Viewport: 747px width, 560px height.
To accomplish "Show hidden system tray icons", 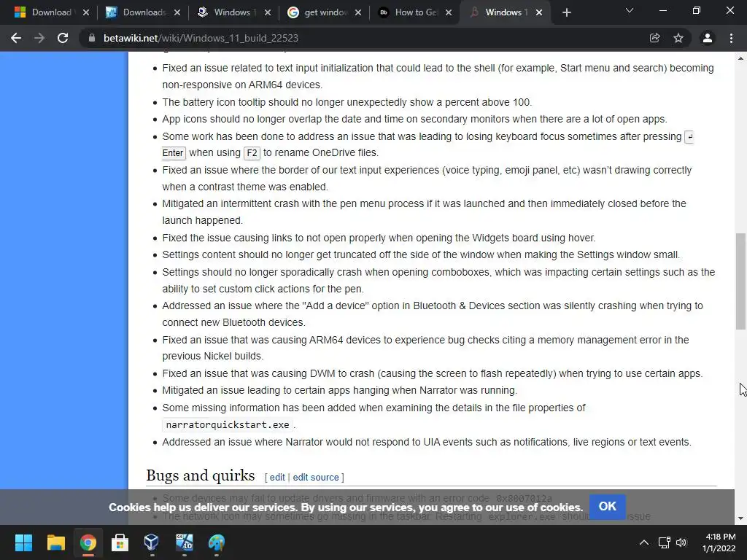I will [643, 542].
